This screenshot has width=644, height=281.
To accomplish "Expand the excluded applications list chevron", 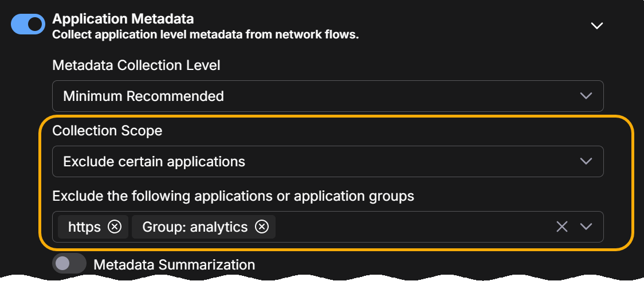I will pos(586,227).
